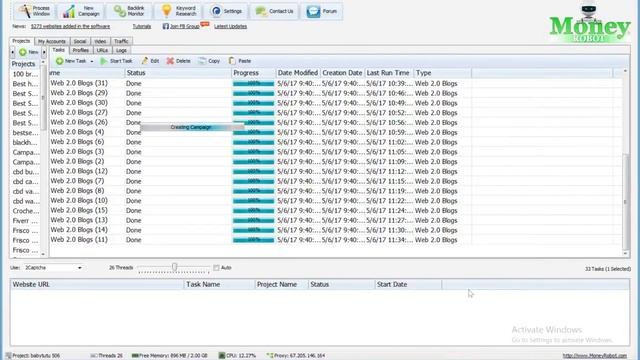Viewport: 640px width, 360px height.
Task: Select the 'blackh...' project
Action: pyautogui.click(x=25, y=142)
